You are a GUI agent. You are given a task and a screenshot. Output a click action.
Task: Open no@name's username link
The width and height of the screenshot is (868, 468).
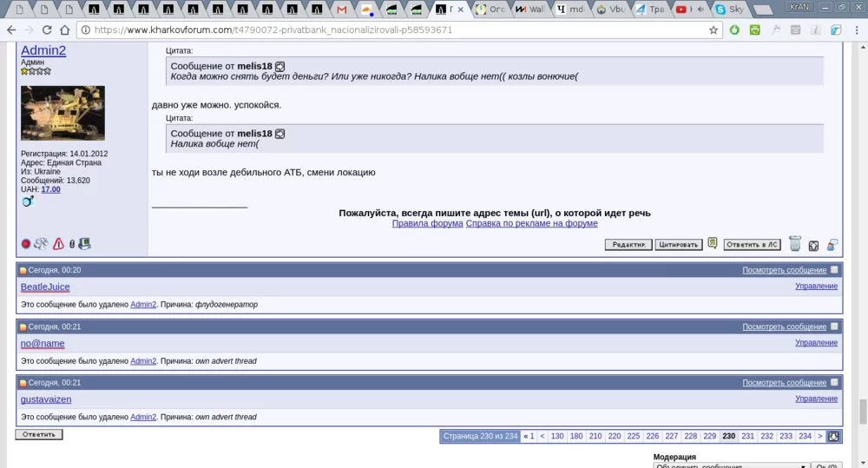43,343
